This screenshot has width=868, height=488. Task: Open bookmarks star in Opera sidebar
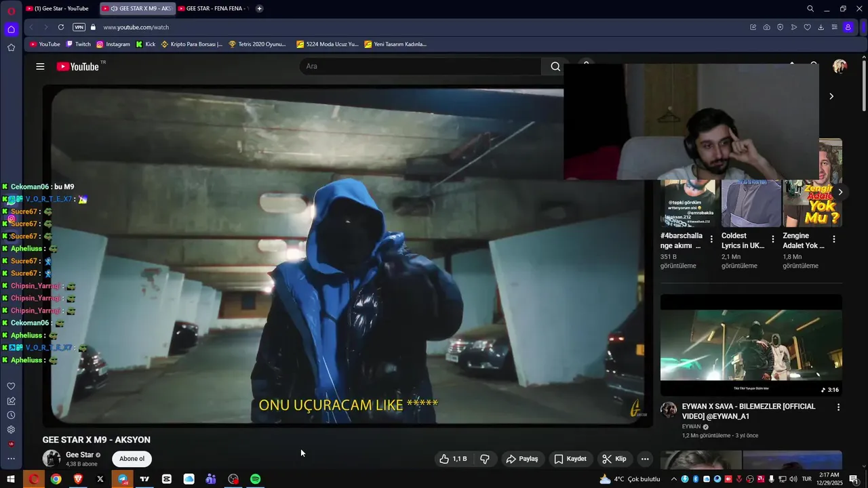[11, 47]
